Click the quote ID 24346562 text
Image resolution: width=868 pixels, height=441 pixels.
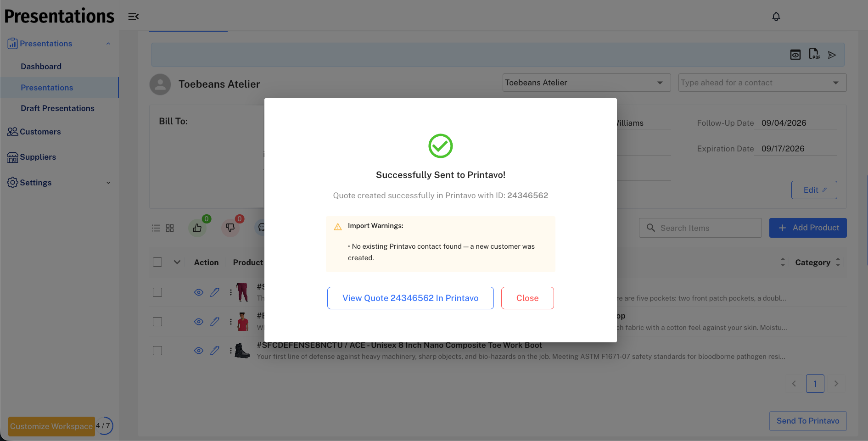[x=527, y=195]
